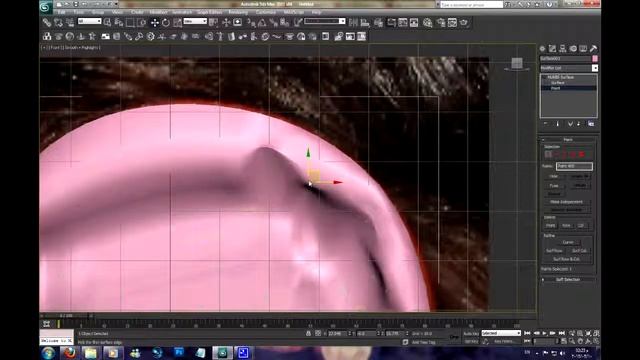640x360 pixels.
Task: Choose the Unlink Selection tool
Action: pyautogui.click(x=59, y=22)
